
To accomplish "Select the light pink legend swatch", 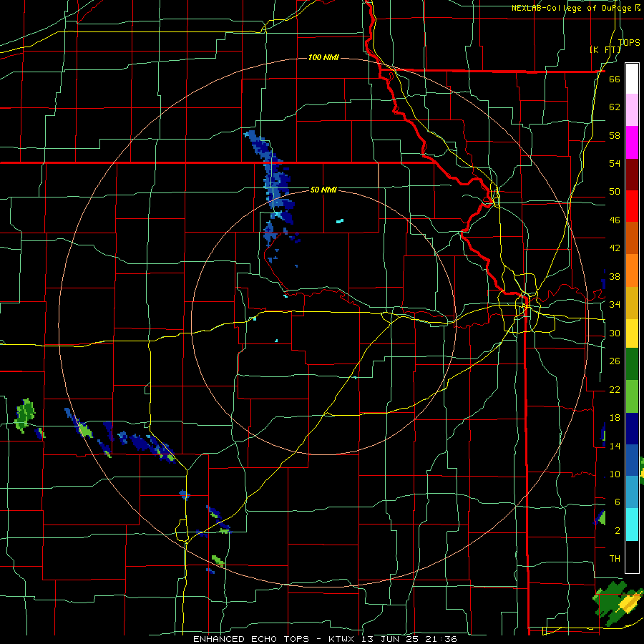I will (x=632, y=110).
